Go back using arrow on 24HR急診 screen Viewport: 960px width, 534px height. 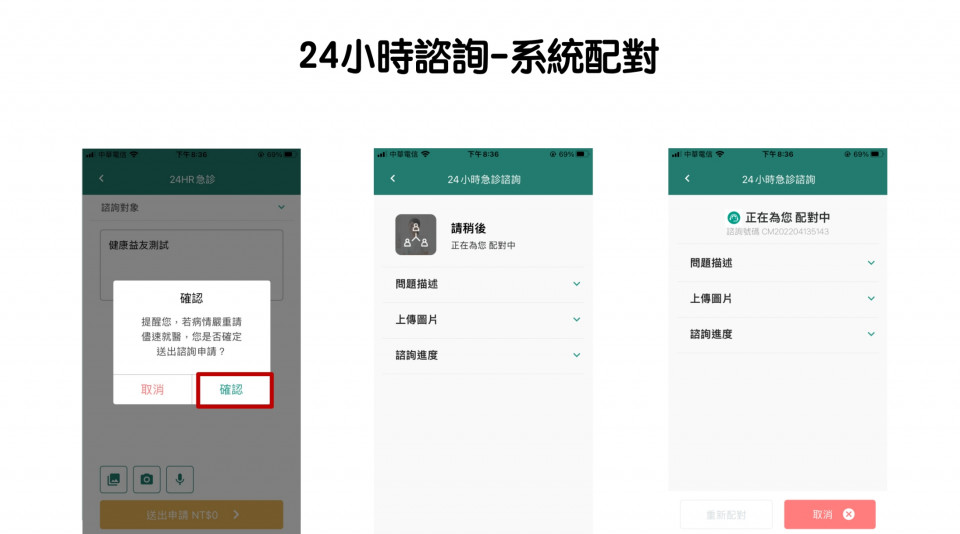point(101,179)
